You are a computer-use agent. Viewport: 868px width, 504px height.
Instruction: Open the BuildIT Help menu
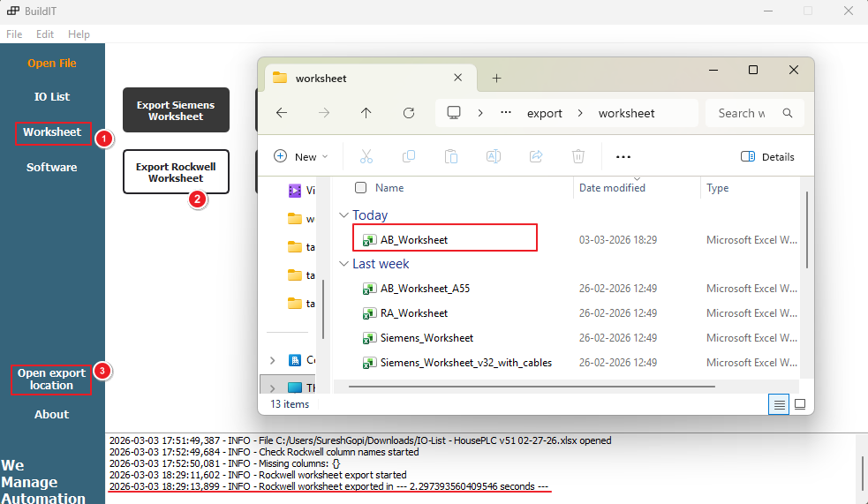coord(79,34)
